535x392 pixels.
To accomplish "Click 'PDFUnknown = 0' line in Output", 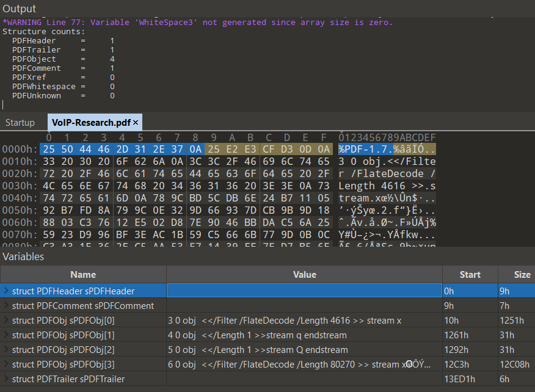I will coord(63,96).
